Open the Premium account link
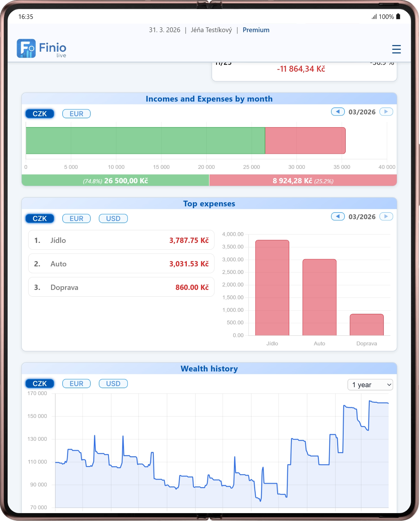Screen dimensions: 420x521 256,30
